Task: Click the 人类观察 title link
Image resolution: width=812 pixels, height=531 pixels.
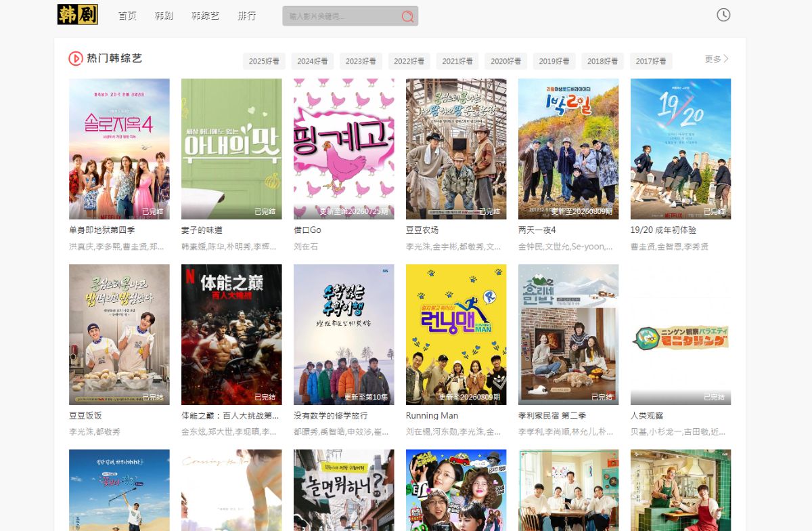Action: pyautogui.click(x=647, y=415)
